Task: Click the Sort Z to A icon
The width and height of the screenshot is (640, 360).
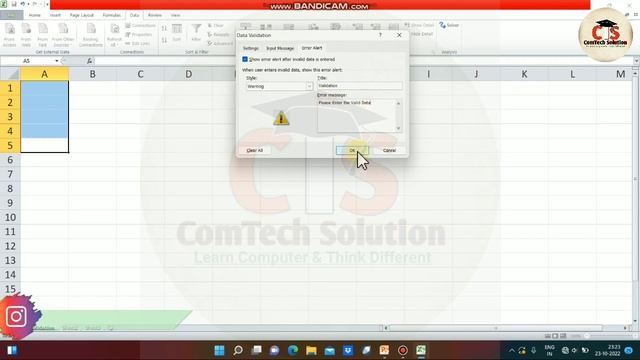Action: point(164,40)
